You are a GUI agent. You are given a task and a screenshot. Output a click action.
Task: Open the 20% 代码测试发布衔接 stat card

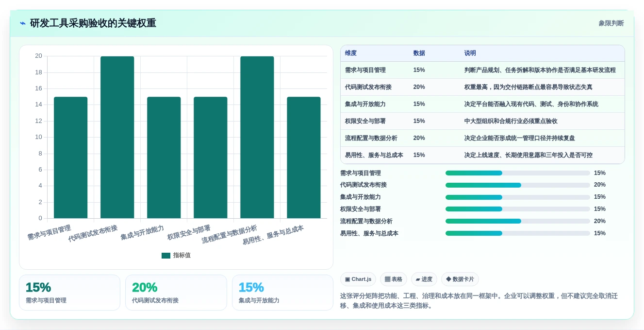tap(176, 293)
